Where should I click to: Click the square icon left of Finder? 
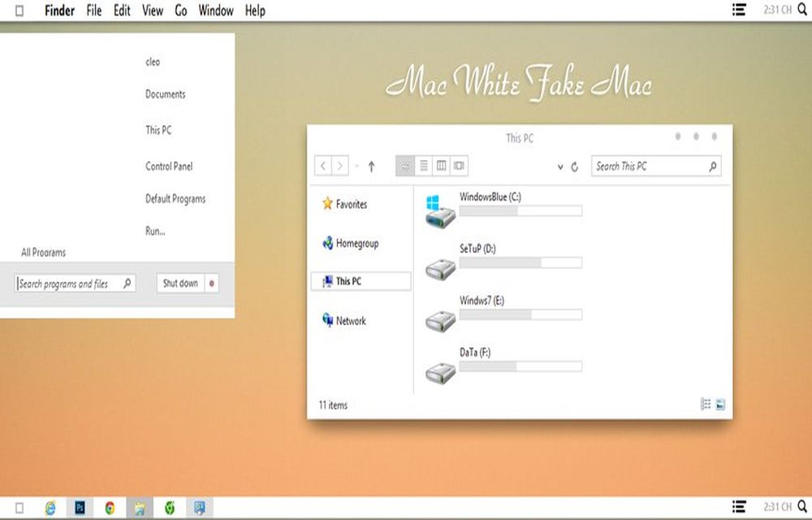coord(19,11)
